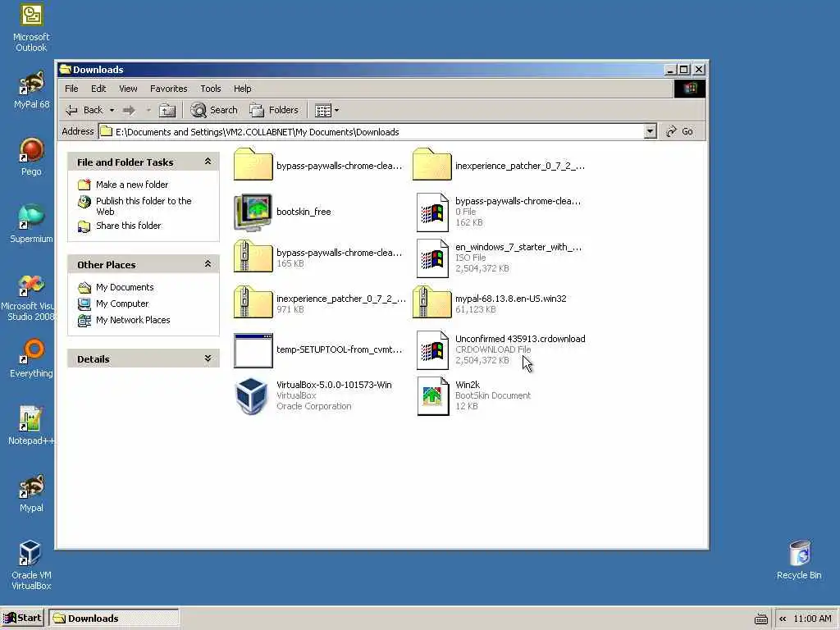840x630 pixels.
Task: Select inexperience_patcher_0_7_2 plain folder
Action: (x=499, y=165)
